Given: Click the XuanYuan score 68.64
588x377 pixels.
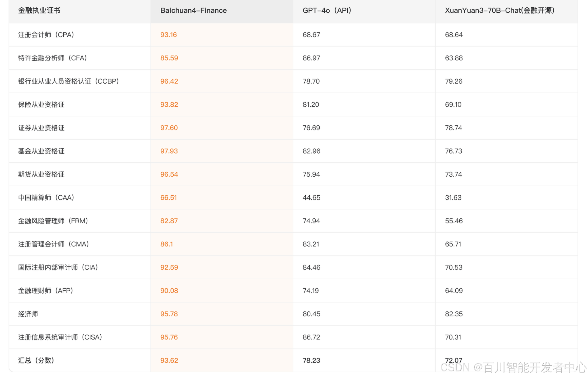Looking at the screenshot, I should tap(454, 35).
